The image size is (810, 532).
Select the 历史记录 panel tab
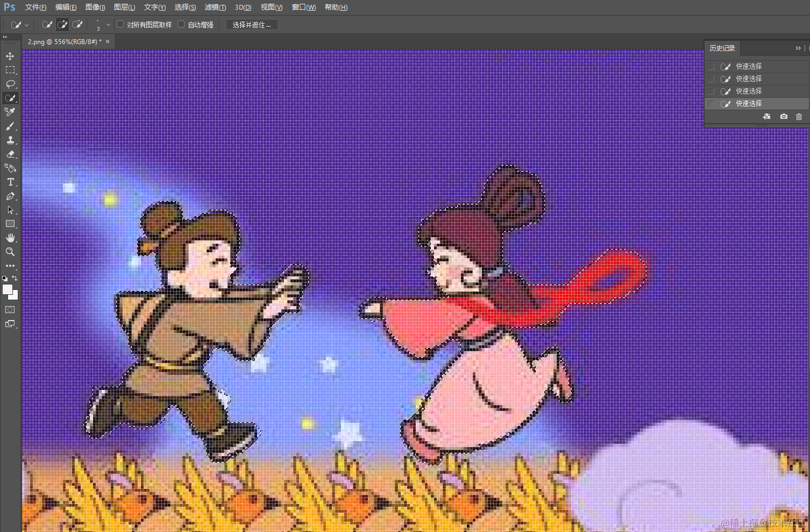[x=722, y=48]
